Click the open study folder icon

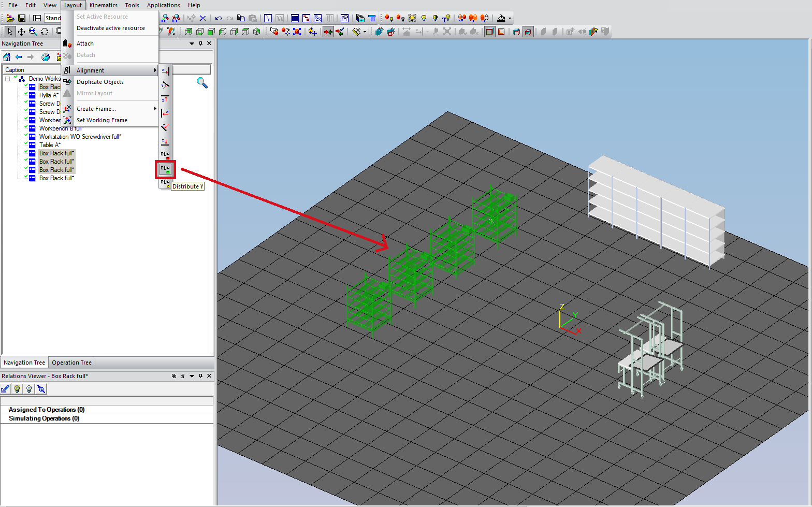click(10, 18)
